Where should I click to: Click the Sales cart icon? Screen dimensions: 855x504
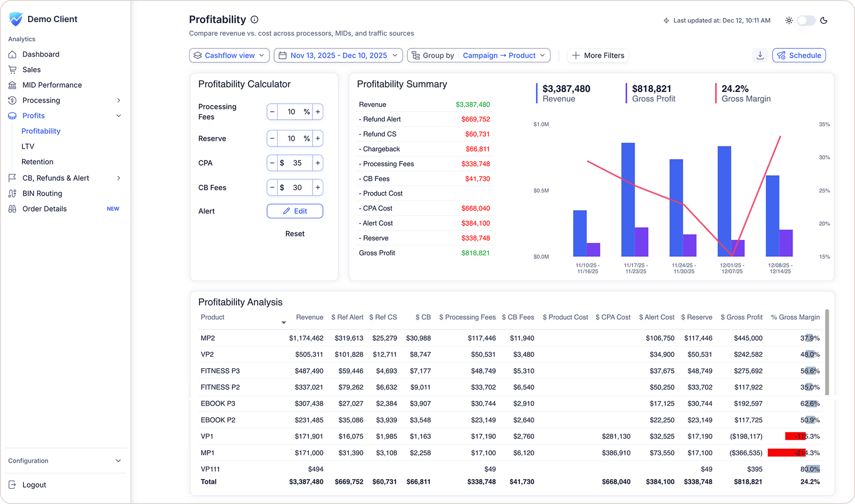click(x=13, y=69)
